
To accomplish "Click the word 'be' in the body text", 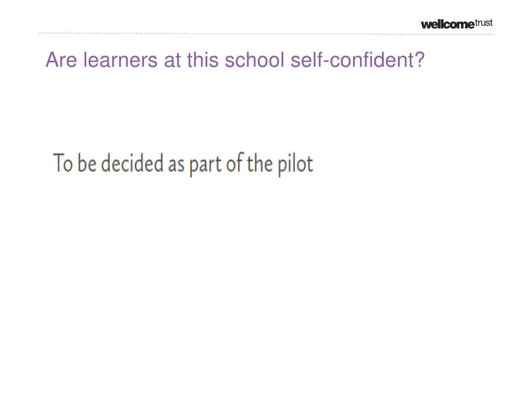I will (x=87, y=163).
